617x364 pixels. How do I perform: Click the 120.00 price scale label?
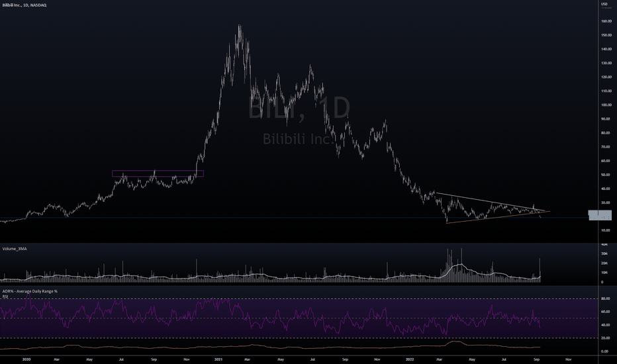(606, 77)
